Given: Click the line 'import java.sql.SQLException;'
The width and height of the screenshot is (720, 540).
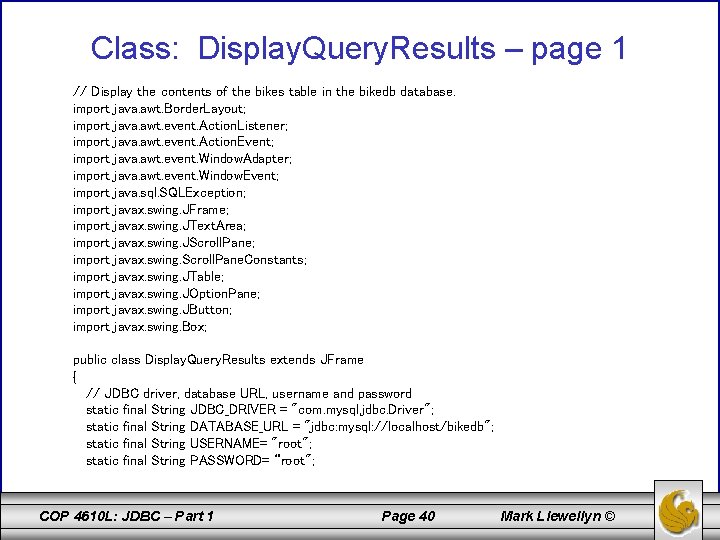Looking at the screenshot, I should click(x=159, y=192).
